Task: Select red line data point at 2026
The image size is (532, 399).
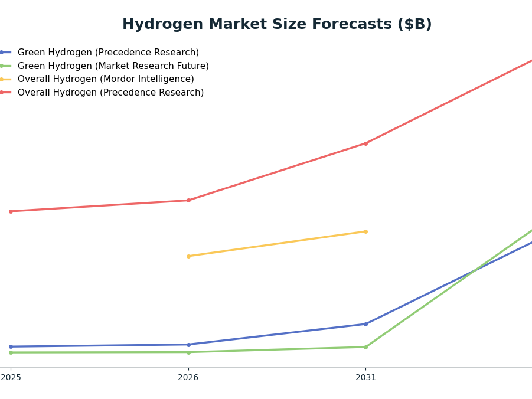Action: [x=188, y=200]
